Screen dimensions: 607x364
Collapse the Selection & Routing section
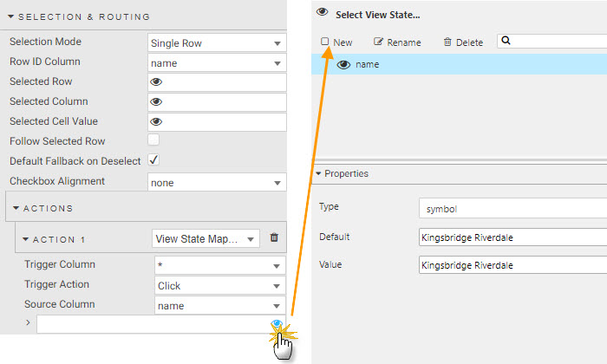pyautogui.click(x=10, y=16)
